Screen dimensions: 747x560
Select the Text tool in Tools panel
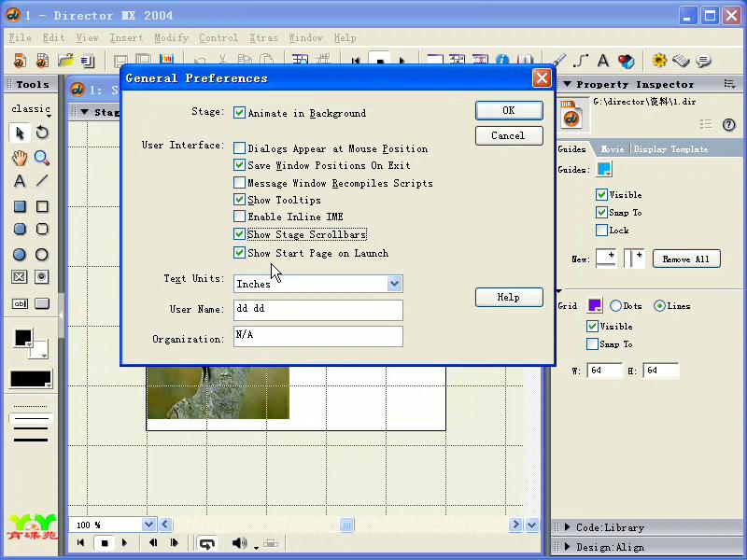[20, 181]
